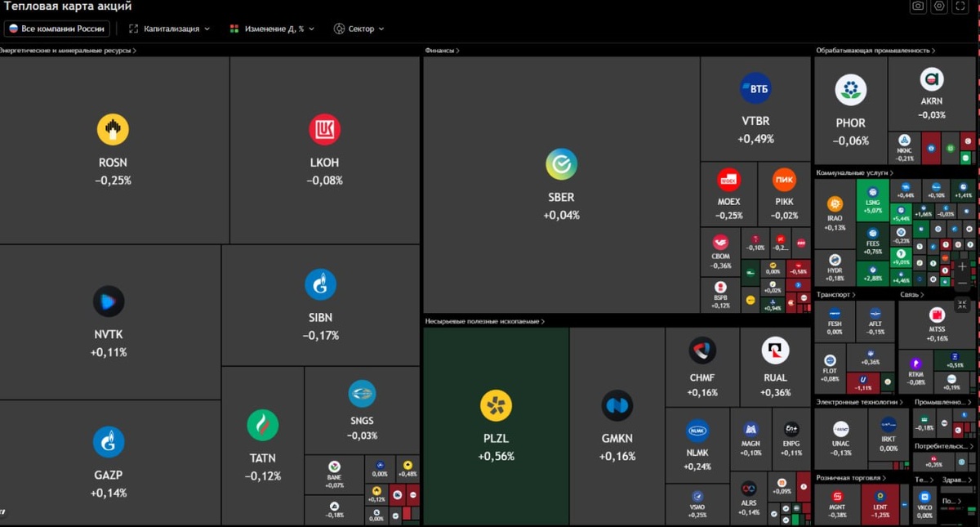Click the SBER Sberbank logo
The image size is (980, 527).
tap(561, 164)
